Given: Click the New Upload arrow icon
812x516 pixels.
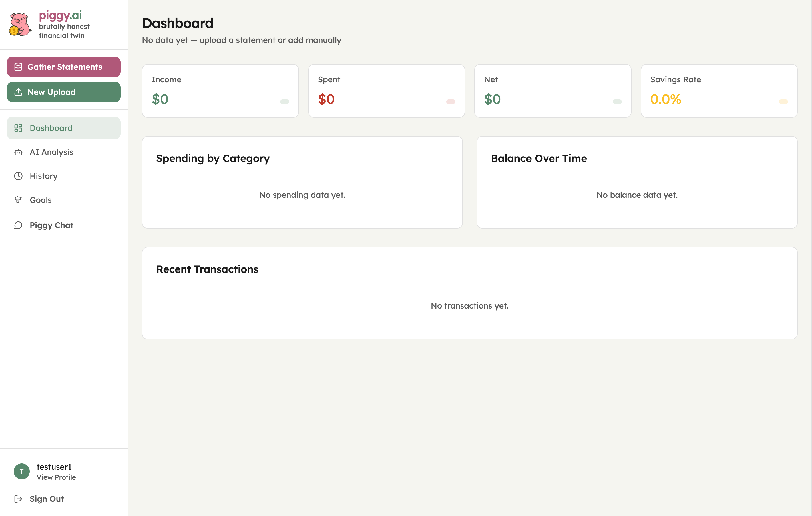Looking at the screenshot, I should click(x=18, y=92).
